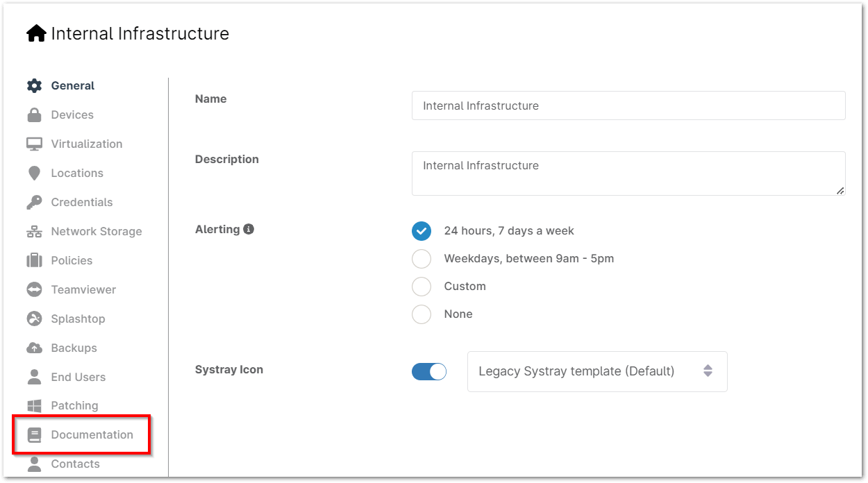Open the Legacy Systray template dropdown
This screenshot has width=868, height=483.
tap(596, 371)
